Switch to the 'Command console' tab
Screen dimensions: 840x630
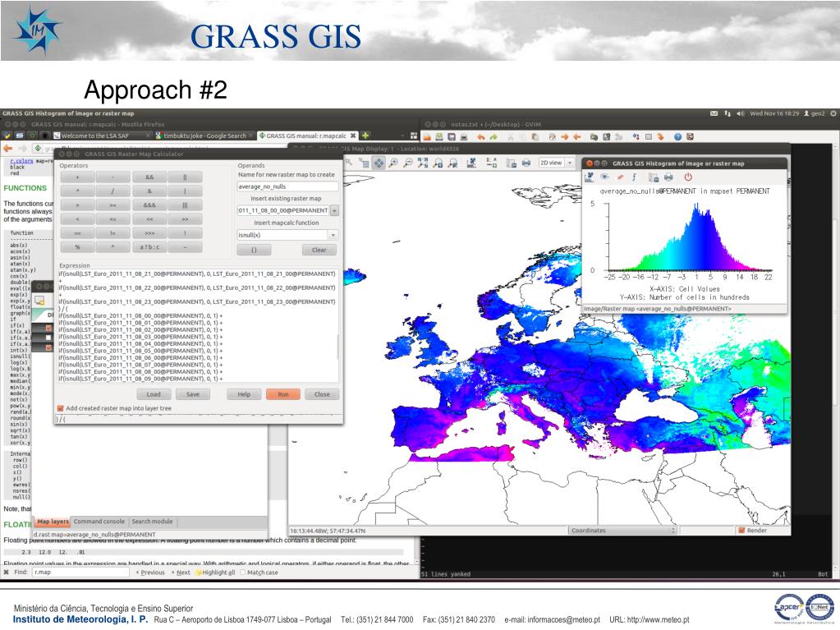coord(99,522)
